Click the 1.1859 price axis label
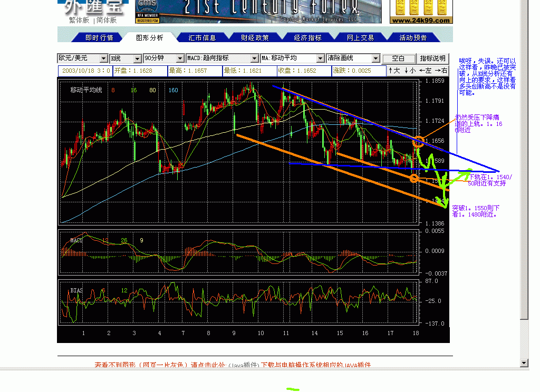 (435, 81)
